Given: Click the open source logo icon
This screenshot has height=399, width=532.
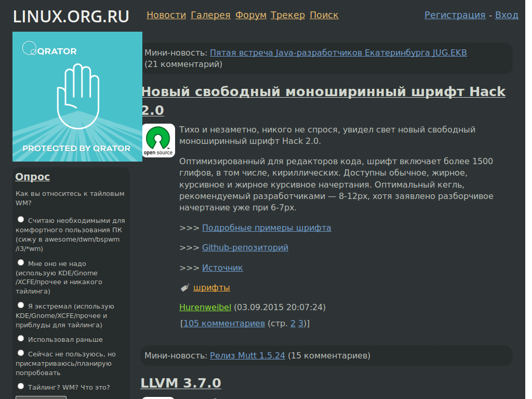Looking at the screenshot, I should point(158,140).
